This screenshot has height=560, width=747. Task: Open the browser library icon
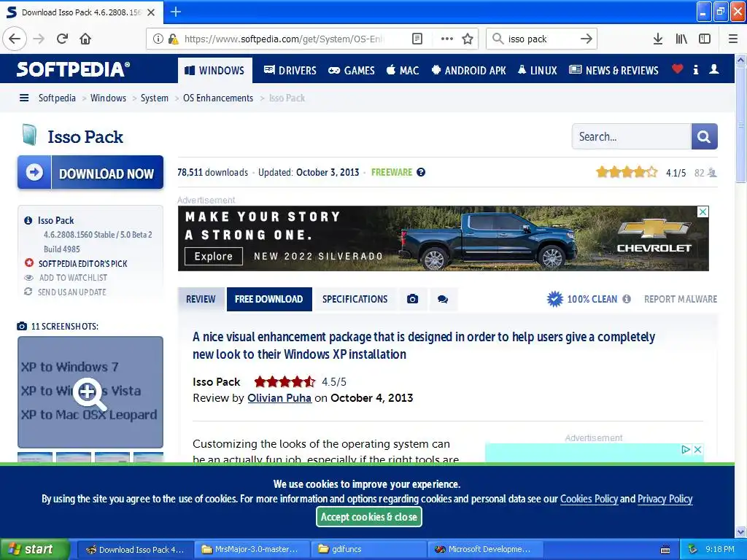click(681, 39)
